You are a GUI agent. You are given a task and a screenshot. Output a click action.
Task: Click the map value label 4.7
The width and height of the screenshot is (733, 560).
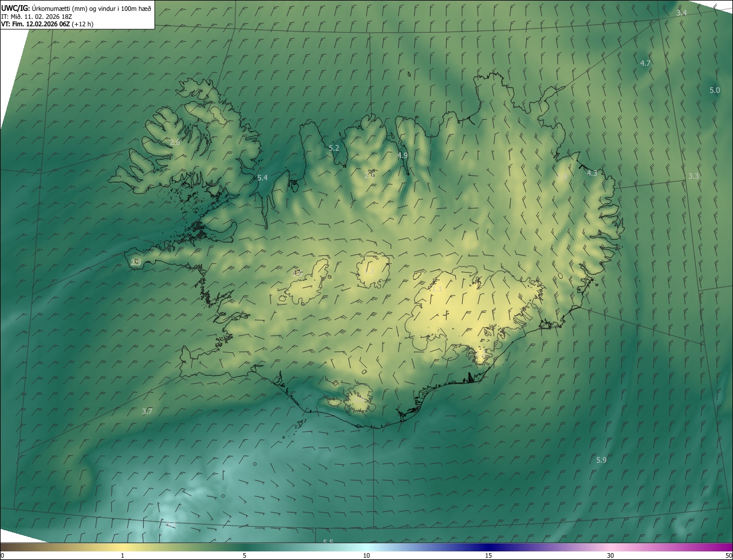645,63
